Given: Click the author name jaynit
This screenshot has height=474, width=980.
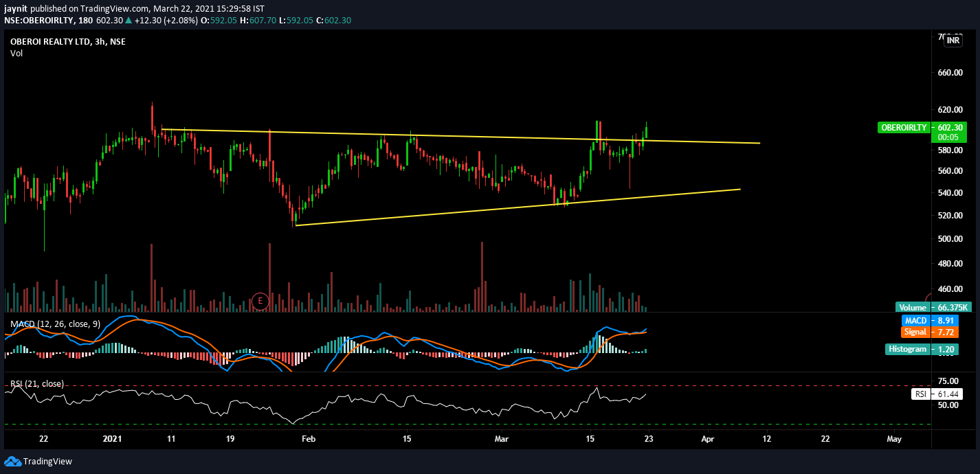Looking at the screenshot, I should tap(16, 8).
